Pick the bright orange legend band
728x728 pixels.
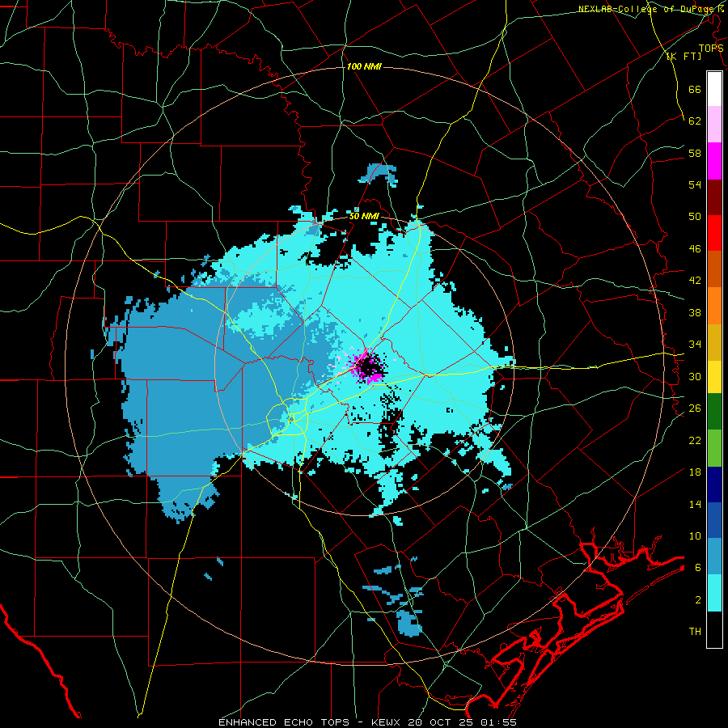(x=714, y=305)
